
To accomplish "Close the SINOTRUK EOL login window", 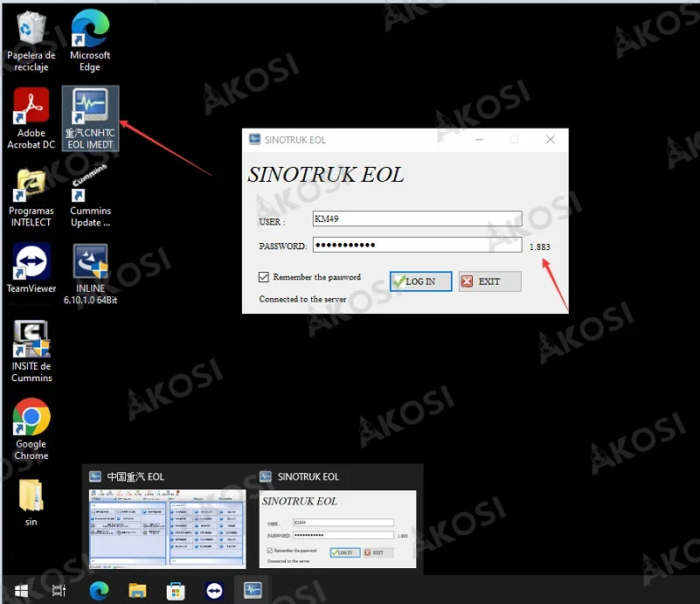I will [551, 139].
